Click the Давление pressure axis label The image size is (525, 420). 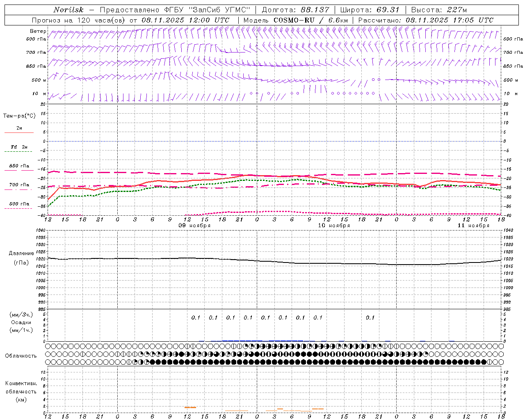click(x=21, y=253)
